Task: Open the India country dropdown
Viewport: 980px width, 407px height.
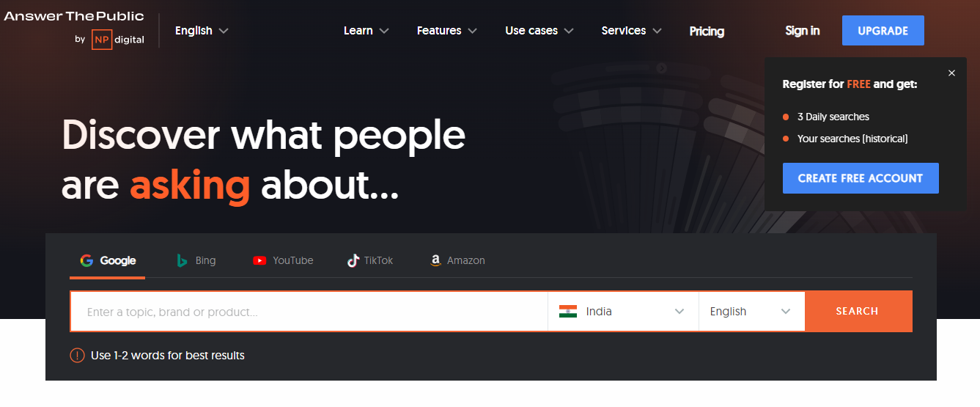Action: (x=623, y=312)
